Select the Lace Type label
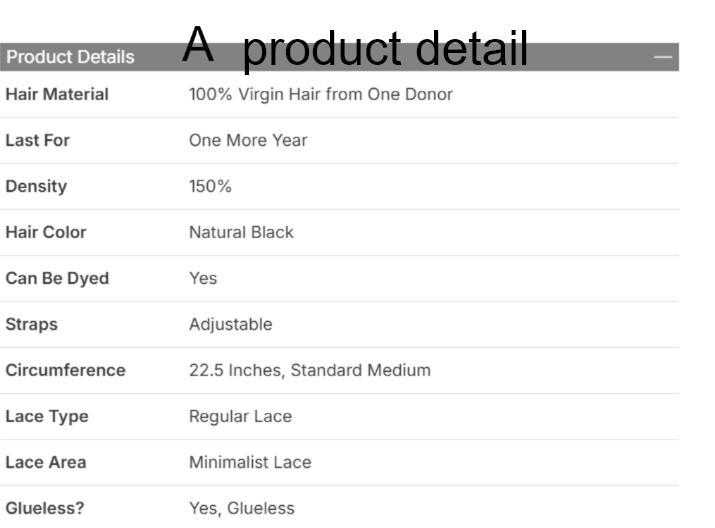This screenshot has width=715, height=528. point(46,416)
